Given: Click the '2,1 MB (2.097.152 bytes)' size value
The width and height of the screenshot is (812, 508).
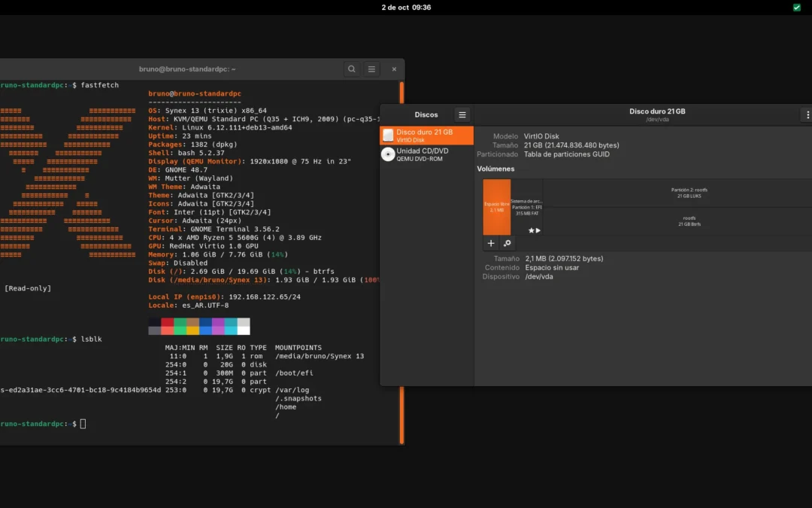Looking at the screenshot, I should (564, 259).
